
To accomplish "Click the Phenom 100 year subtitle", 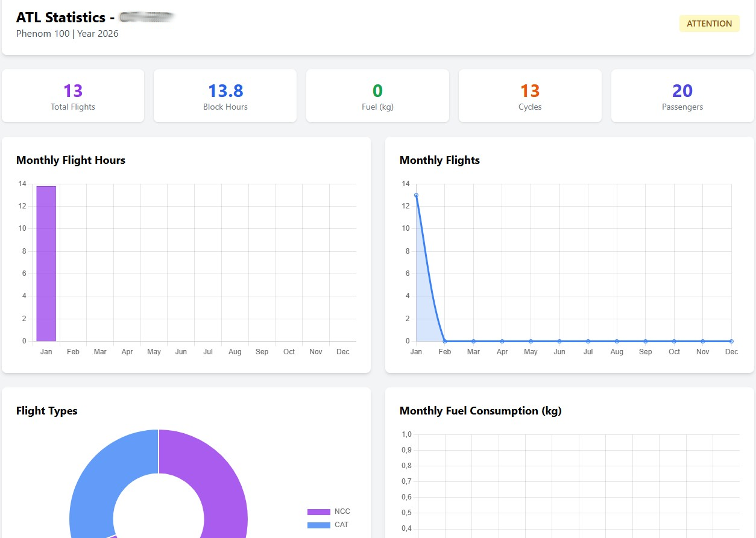I will pyautogui.click(x=68, y=34).
